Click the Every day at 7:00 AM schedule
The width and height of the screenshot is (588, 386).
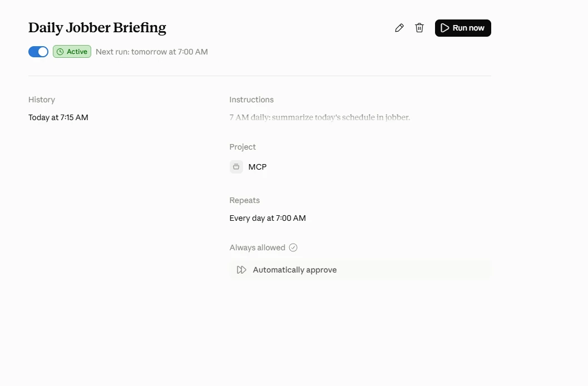point(268,218)
